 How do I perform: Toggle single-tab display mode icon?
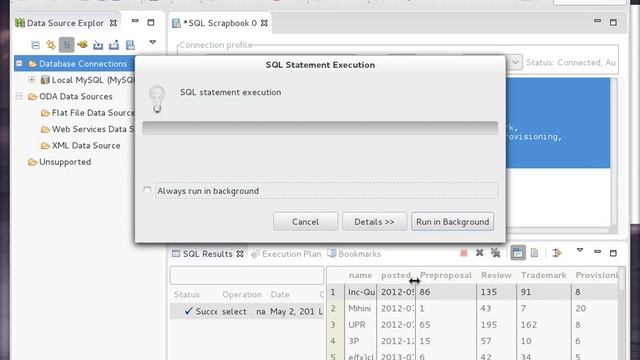(x=518, y=253)
